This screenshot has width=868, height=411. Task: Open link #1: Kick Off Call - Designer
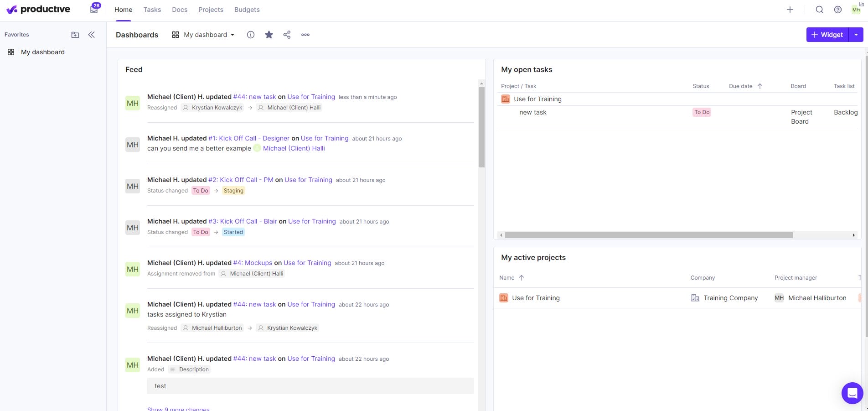click(x=249, y=138)
